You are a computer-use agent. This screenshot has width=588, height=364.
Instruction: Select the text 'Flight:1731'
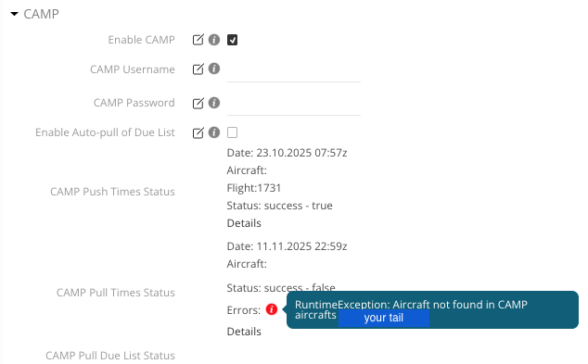254,188
